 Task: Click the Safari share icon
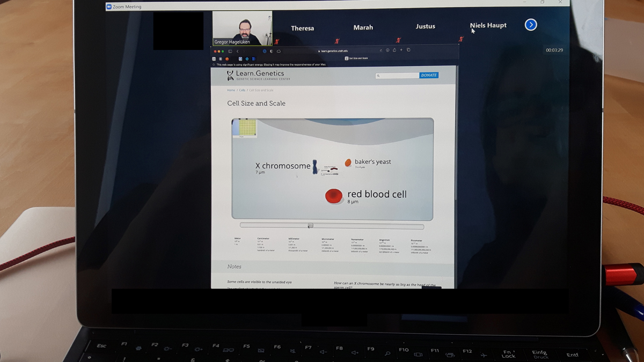pos(394,50)
